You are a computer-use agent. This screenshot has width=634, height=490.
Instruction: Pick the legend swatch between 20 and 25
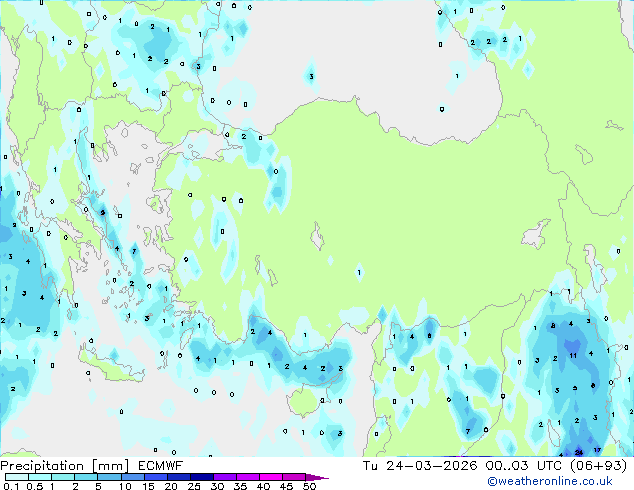click(178, 477)
